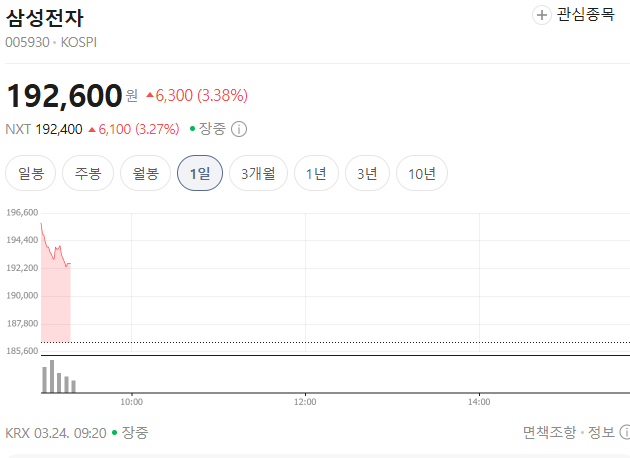Select the 일봉 daily candle chart
The height and width of the screenshot is (458, 630).
30,174
